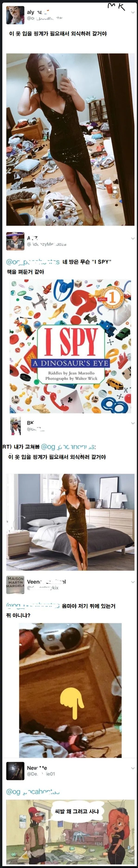The height and width of the screenshot is (868, 138).
Task: Open the sombrero avatar on the I SPY reply
Action: tap(15, 241)
